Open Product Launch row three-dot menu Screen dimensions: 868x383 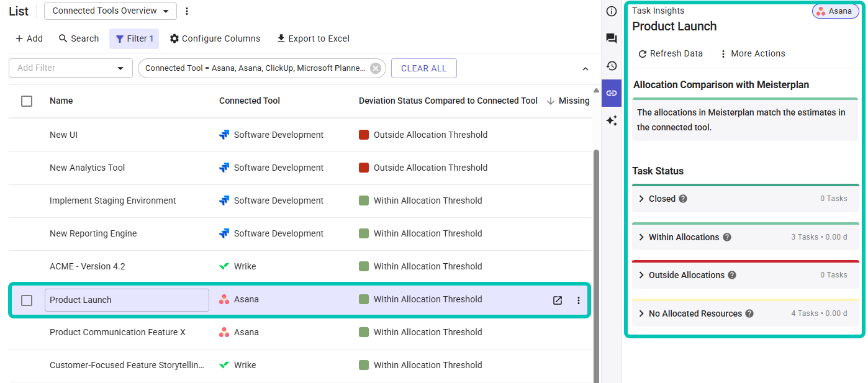click(x=579, y=300)
